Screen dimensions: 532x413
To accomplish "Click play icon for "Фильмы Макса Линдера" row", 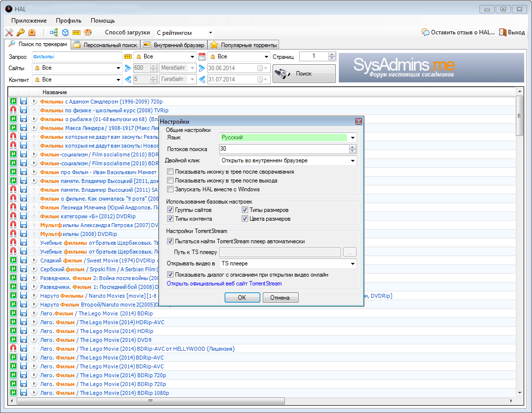I will 34,128.
